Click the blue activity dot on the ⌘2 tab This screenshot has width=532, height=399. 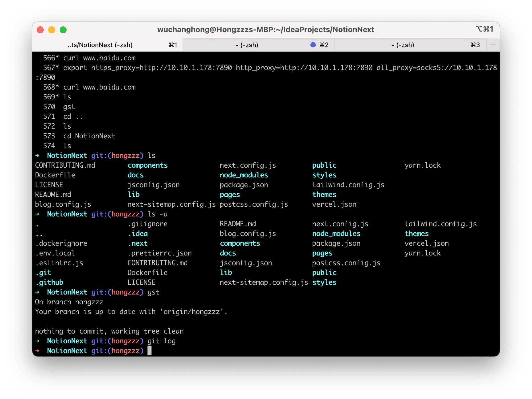pos(313,45)
